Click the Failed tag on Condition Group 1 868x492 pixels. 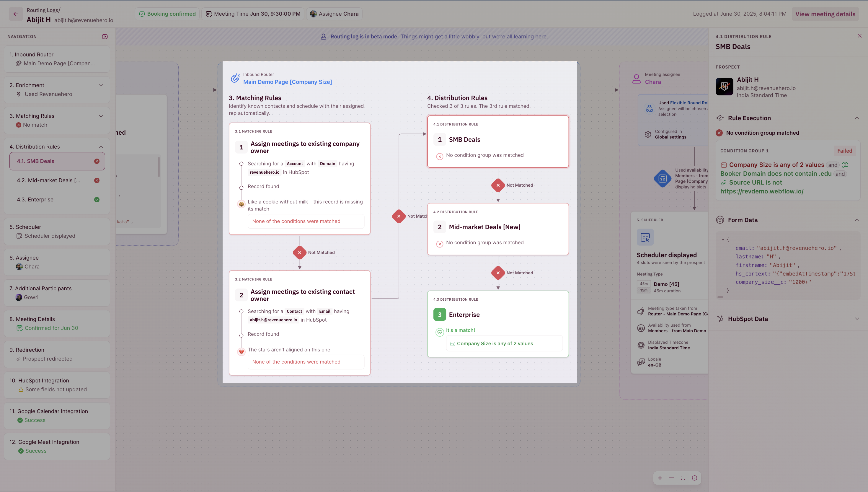tap(844, 151)
